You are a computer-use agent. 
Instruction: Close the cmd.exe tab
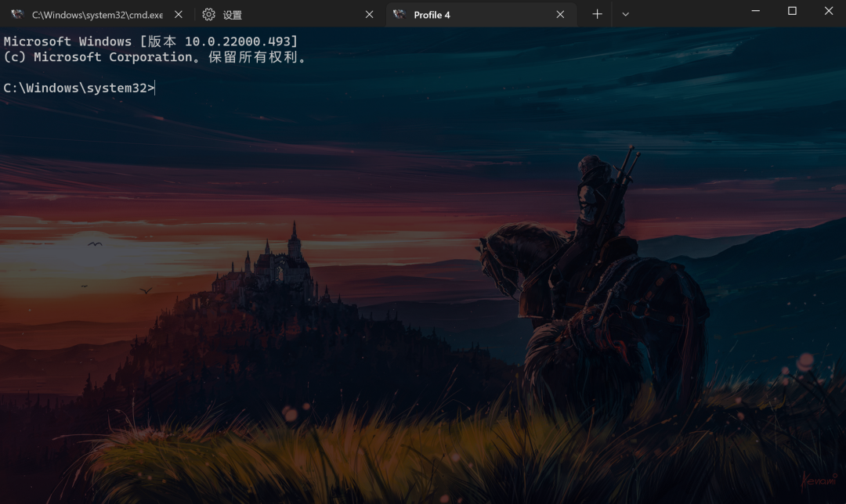(179, 15)
